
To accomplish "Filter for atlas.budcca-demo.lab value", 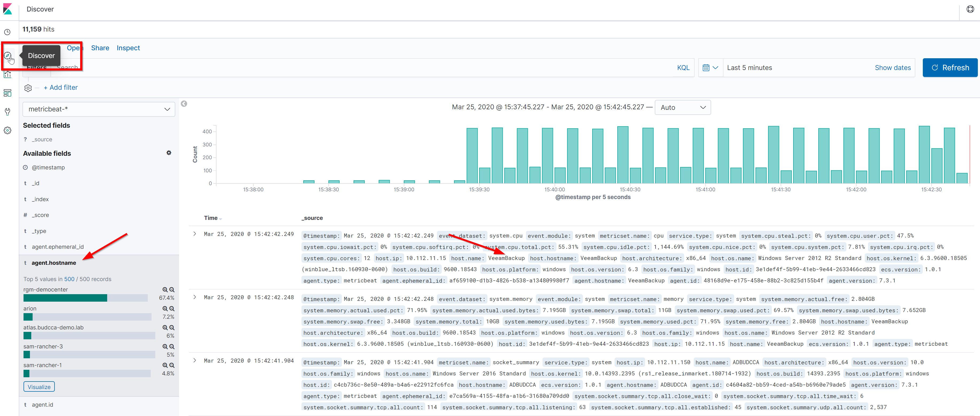I will [165, 327].
